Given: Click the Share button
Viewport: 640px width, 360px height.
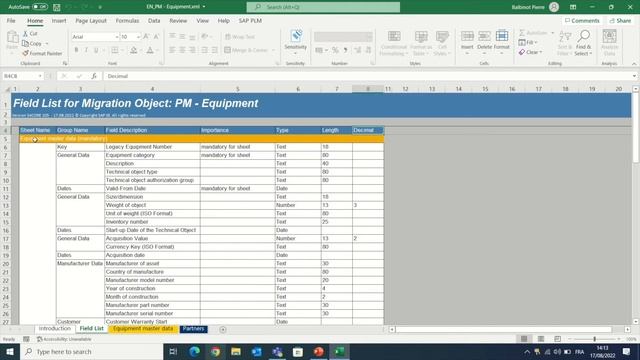Looking at the screenshot, I should tap(620, 20).
